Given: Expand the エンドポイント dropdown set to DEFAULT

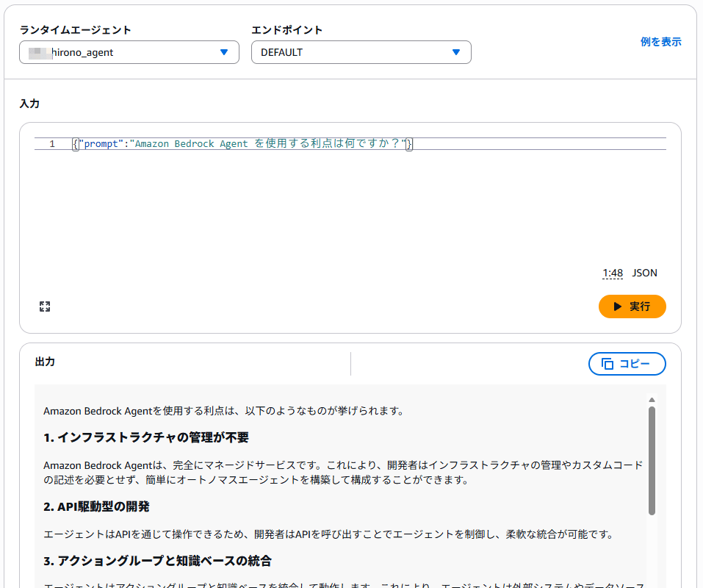Looking at the screenshot, I should [361, 52].
